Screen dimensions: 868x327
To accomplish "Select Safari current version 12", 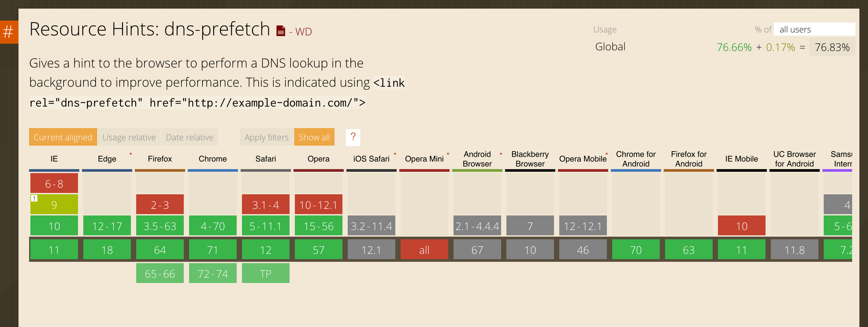I will [266, 249].
